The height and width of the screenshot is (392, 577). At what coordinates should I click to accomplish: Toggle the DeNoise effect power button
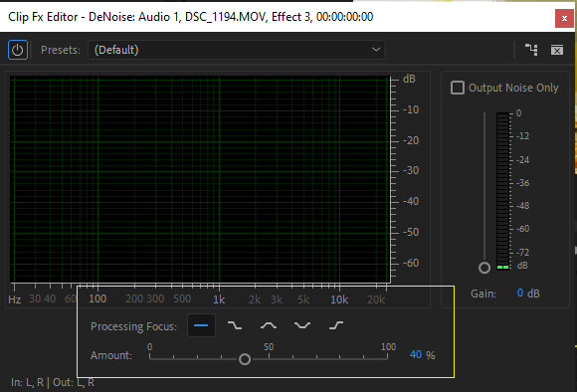coord(18,50)
